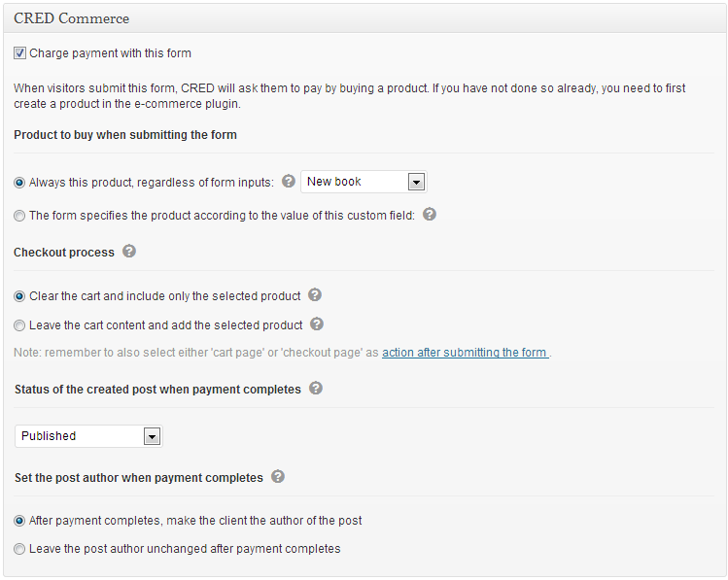Open help icon next to custom field option
The image size is (728, 580).
(x=430, y=214)
